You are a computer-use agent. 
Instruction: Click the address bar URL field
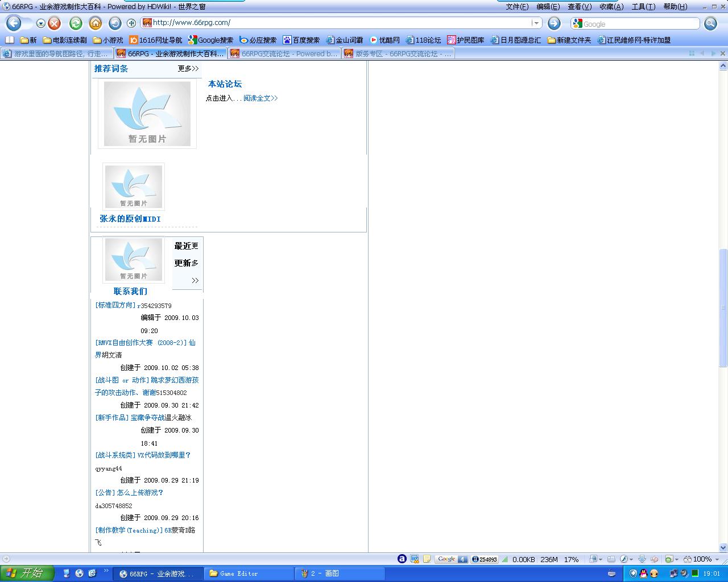point(340,23)
